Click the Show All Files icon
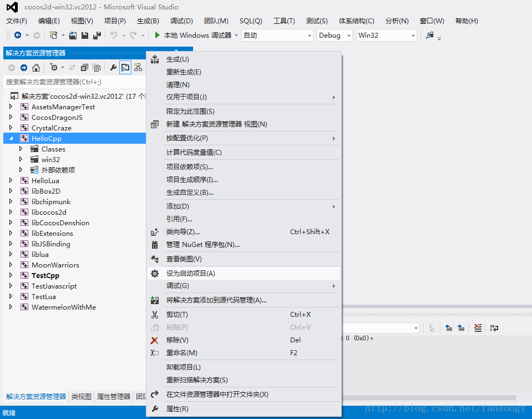Screen dimensions: 532x419 [x=97, y=68]
